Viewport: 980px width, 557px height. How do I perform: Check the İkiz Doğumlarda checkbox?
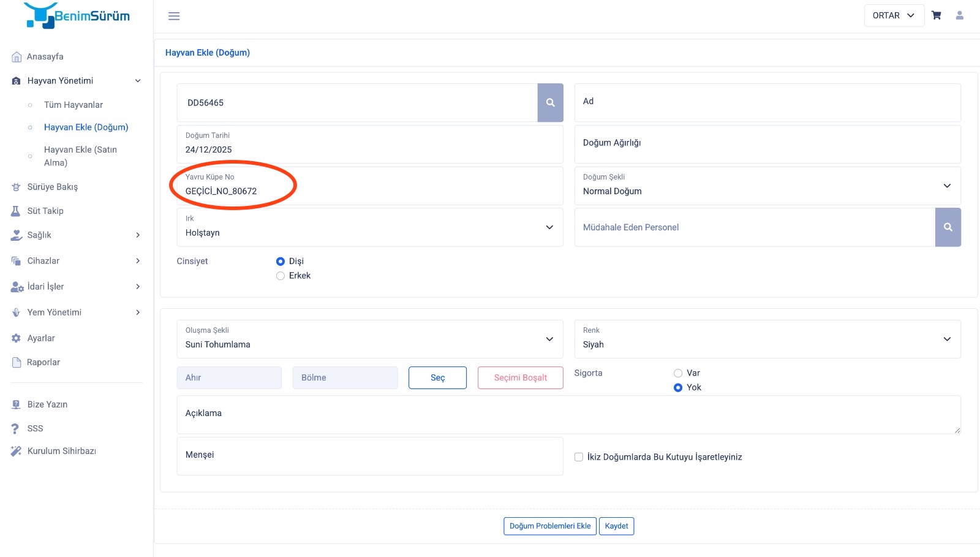tap(579, 457)
